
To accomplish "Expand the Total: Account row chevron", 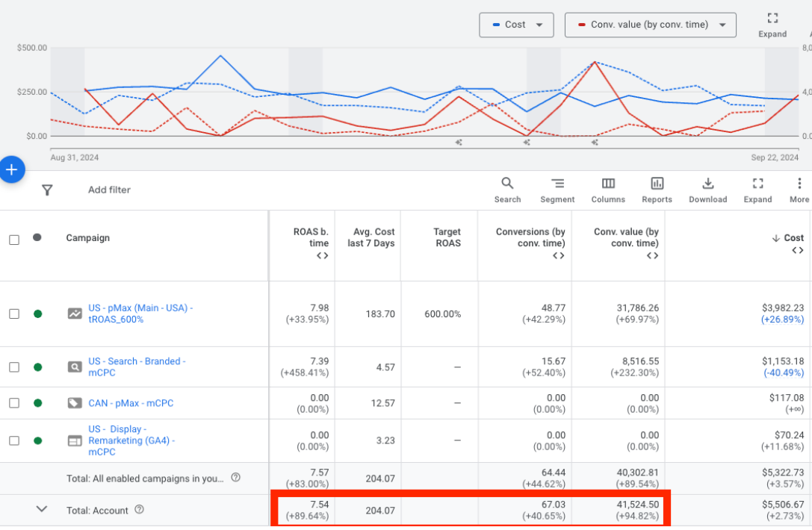I will 42,509.
